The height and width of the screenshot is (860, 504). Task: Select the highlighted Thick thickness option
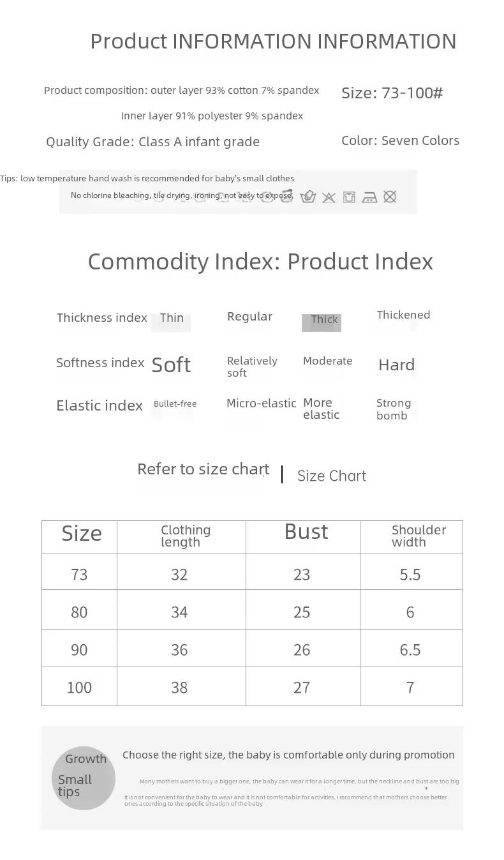point(322,322)
